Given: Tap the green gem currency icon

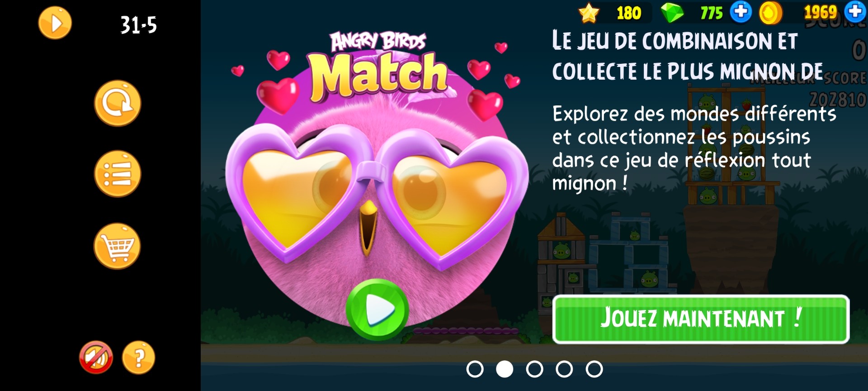Looking at the screenshot, I should (x=672, y=13).
